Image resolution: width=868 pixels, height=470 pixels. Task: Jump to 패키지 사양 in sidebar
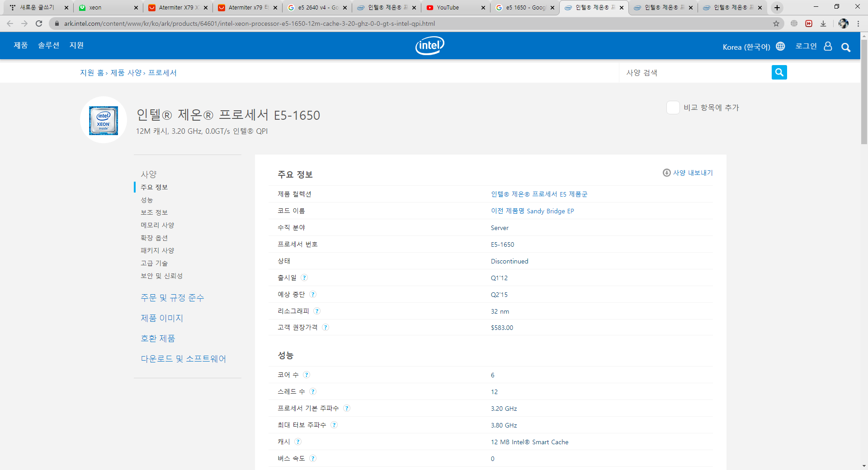[x=157, y=250]
